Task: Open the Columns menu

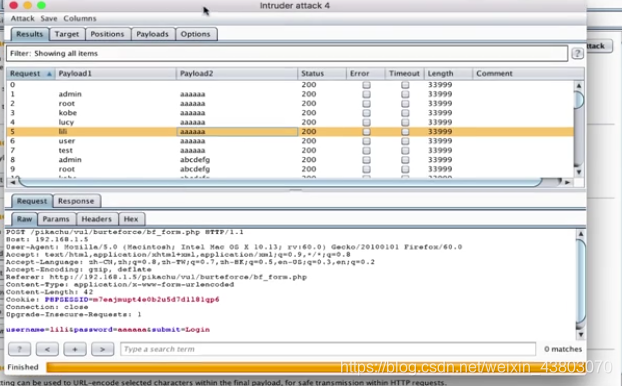Action: tap(80, 18)
